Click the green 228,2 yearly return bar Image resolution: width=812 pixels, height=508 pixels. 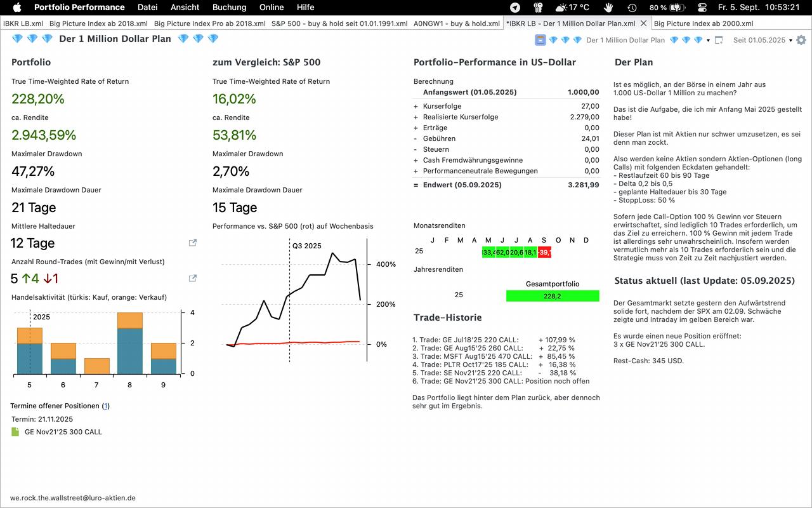[x=552, y=296]
